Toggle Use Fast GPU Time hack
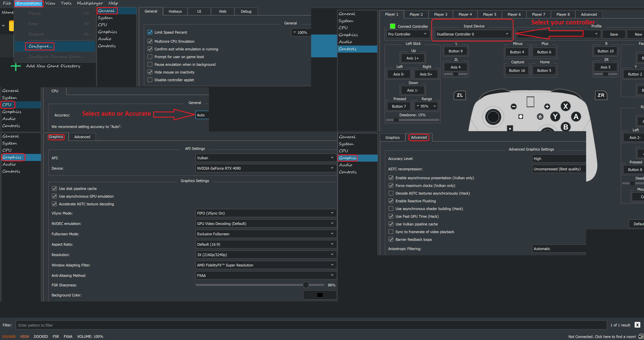This screenshot has height=340, width=644. [391, 216]
